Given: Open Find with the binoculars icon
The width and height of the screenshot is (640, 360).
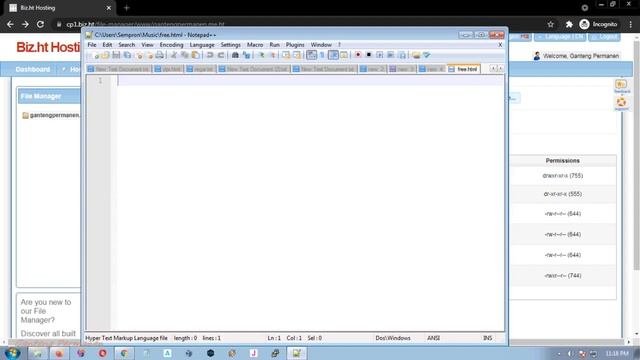Looking at the screenshot, I should coord(235,55).
